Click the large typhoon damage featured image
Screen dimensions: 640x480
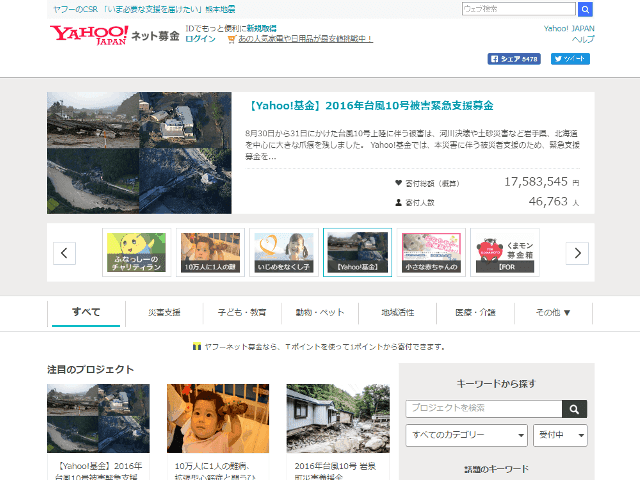[139, 153]
